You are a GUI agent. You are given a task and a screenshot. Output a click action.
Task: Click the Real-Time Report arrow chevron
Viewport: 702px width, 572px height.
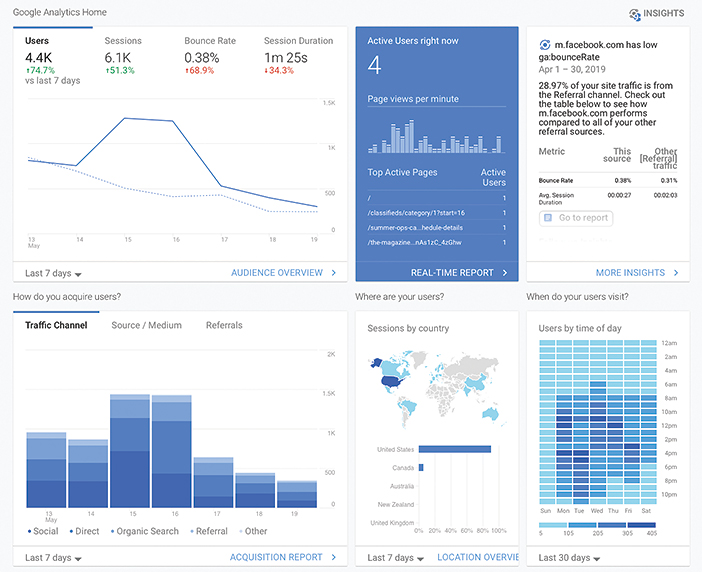pyautogui.click(x=505, y=272)
